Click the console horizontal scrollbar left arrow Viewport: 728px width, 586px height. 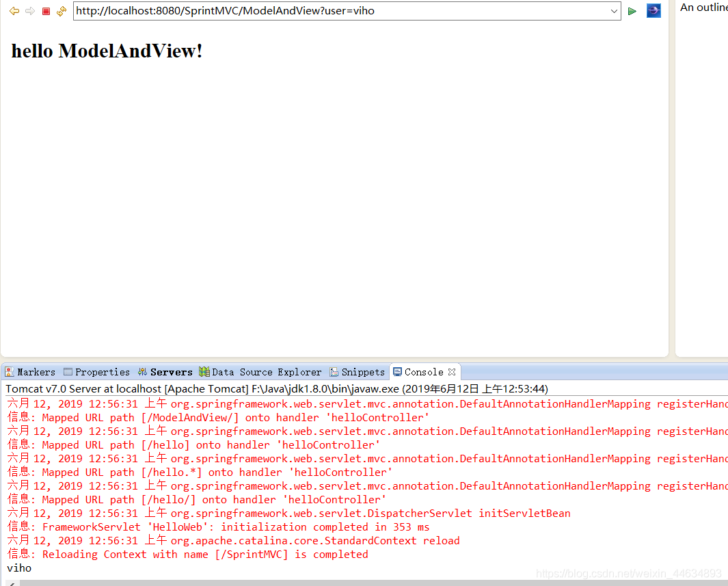point(12,583)
